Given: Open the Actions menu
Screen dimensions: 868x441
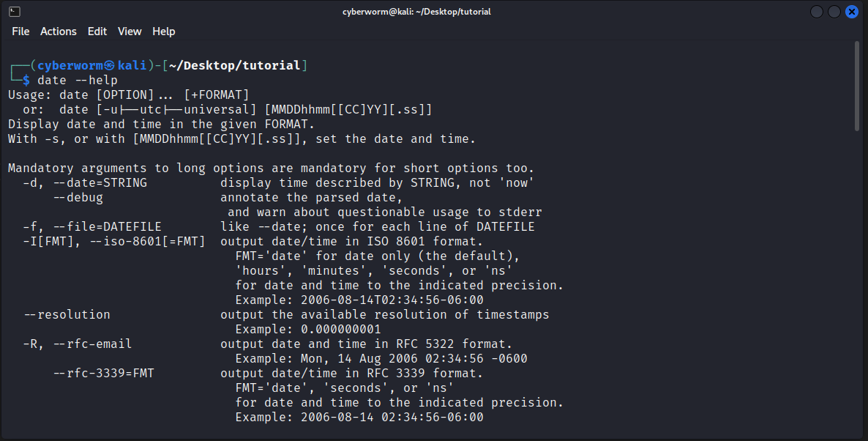Looking at the screenshot, I should coord(59,31).
